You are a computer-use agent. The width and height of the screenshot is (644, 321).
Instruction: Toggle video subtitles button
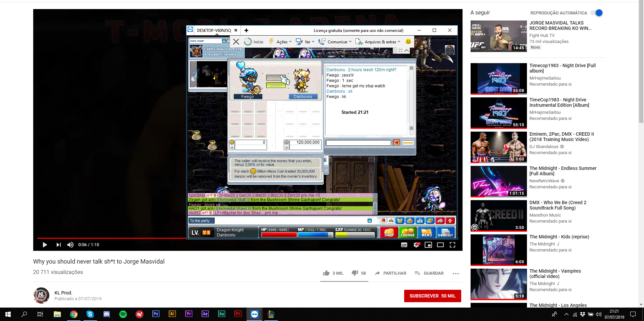coord(404,245)
